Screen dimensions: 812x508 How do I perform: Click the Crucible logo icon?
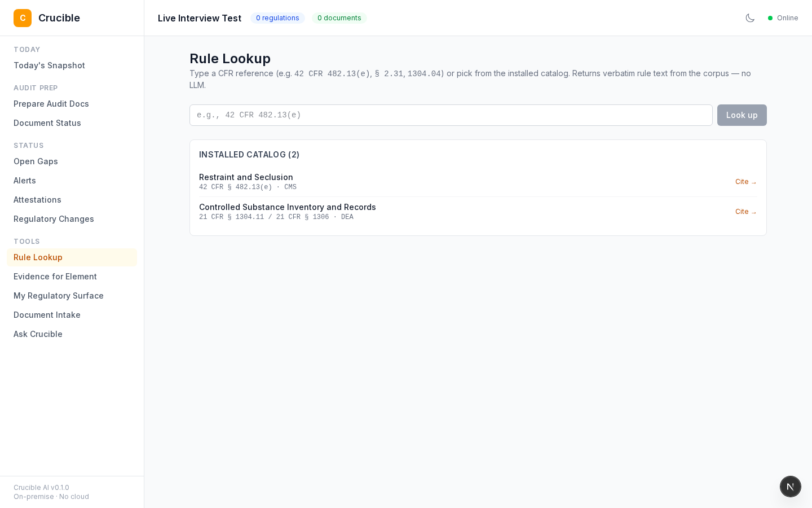click(x=23, y=18)
